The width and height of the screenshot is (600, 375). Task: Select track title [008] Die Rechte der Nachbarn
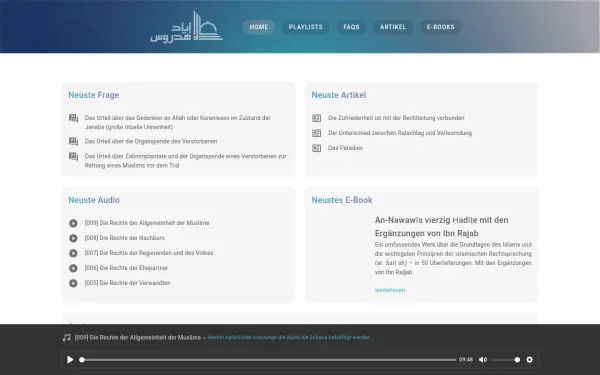pos(125,238)
